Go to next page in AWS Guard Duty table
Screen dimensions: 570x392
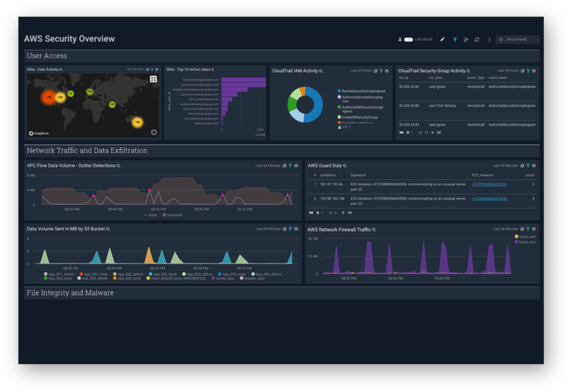[x=343, y=213]
